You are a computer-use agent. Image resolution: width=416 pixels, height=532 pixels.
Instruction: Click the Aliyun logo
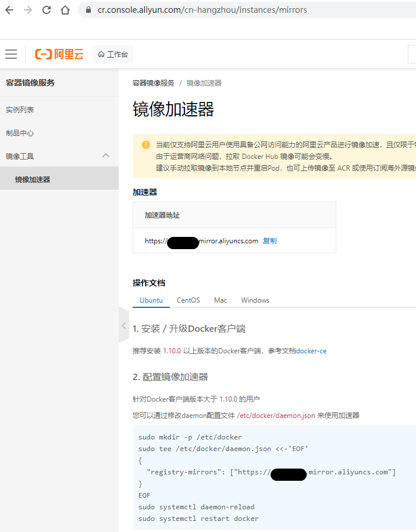(59, 54)
